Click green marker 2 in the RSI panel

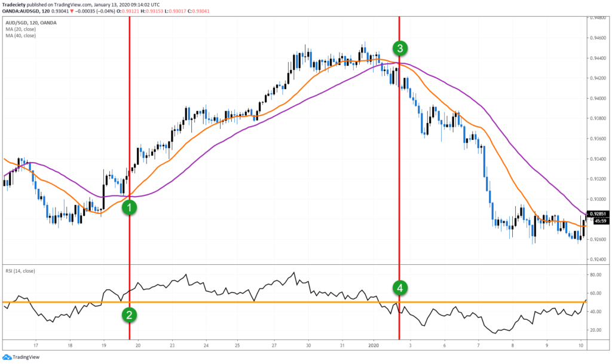[x=129, y=315]
